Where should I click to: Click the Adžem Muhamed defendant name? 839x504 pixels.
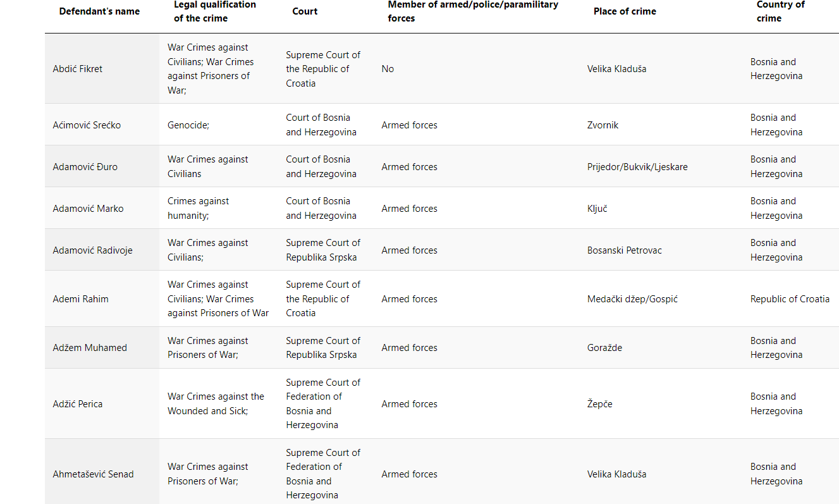click(x=90, y=348)
